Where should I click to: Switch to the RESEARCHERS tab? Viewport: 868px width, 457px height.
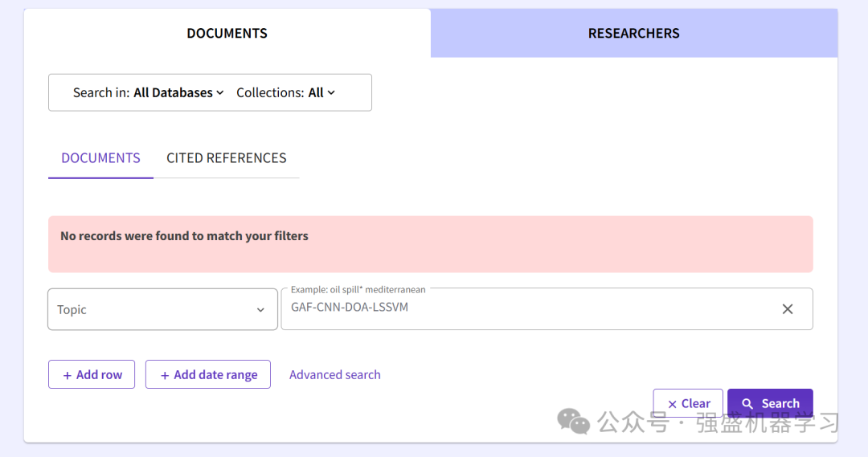click(x=634, y=33)
